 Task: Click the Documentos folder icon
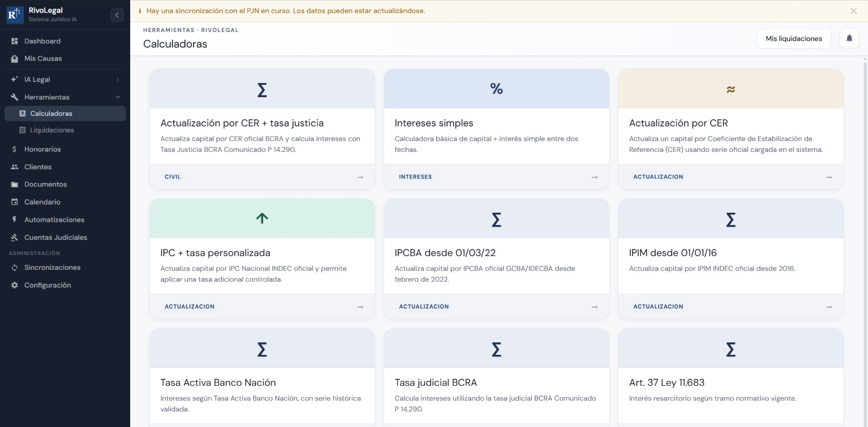click(x=15, y=184)
